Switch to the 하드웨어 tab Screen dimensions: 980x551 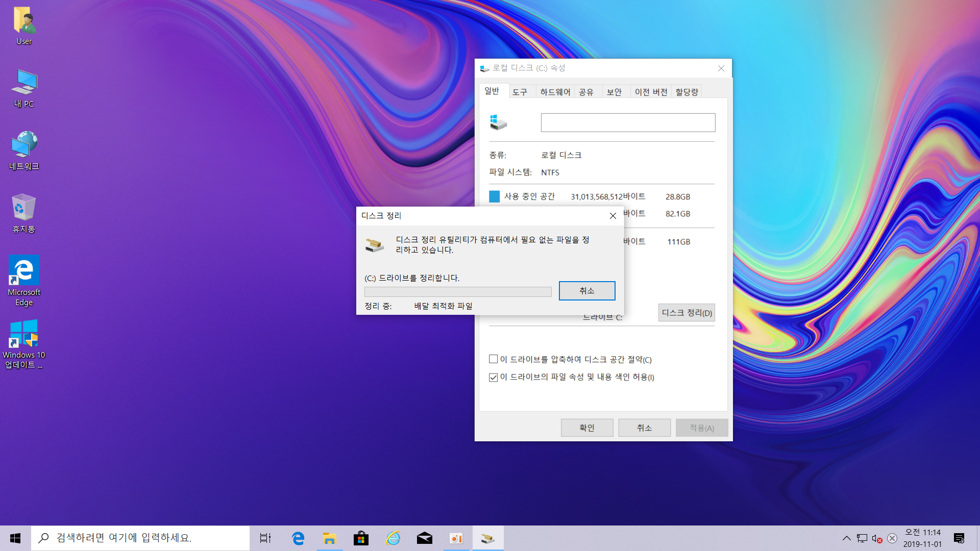[x=555, y=92]
